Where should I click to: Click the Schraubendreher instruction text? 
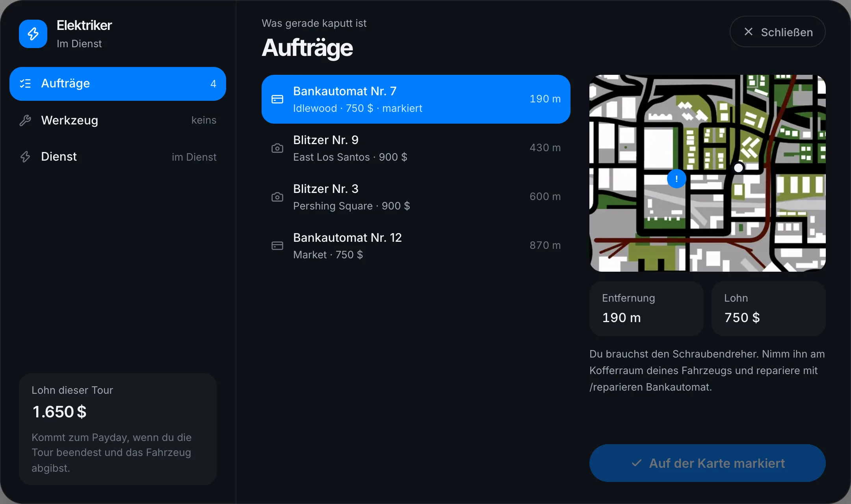click(x=707, y=371)
